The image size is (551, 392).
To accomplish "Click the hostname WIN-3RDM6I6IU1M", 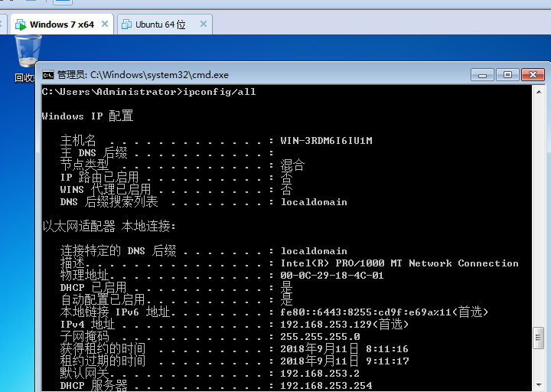I will [x=326, y=141].
